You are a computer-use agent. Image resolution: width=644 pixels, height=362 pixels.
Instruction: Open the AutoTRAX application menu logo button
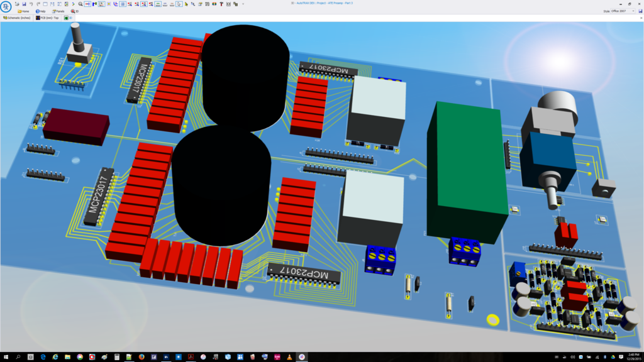(6, 7)
